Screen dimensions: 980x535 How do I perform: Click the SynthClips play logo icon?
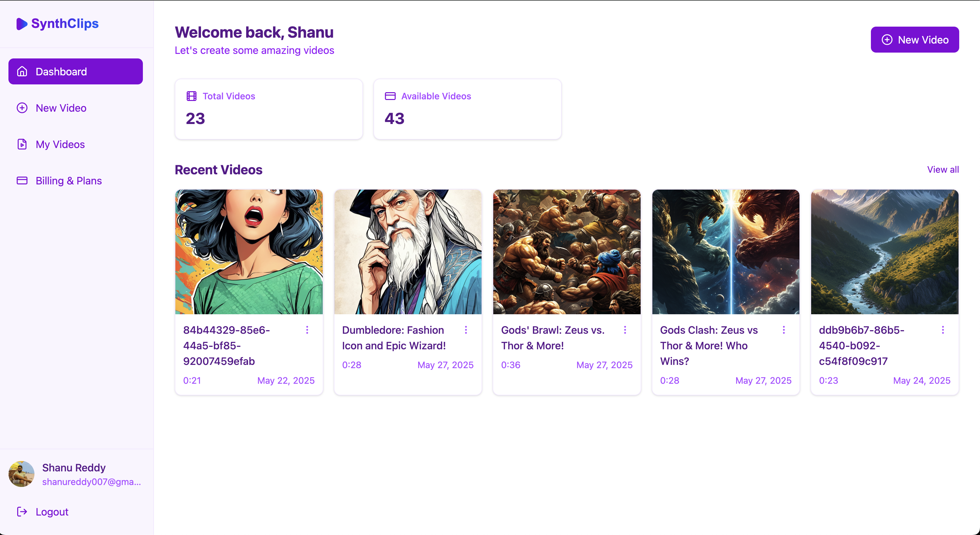click(x=22, y=24)
